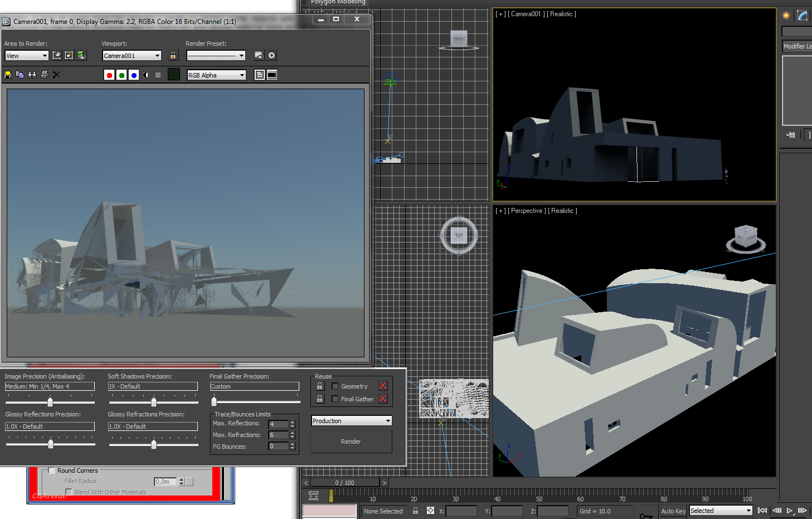This screenshot has height=519, width=812.
Task: Open the Camera001 viewport label menu
Action: (526, 14)
